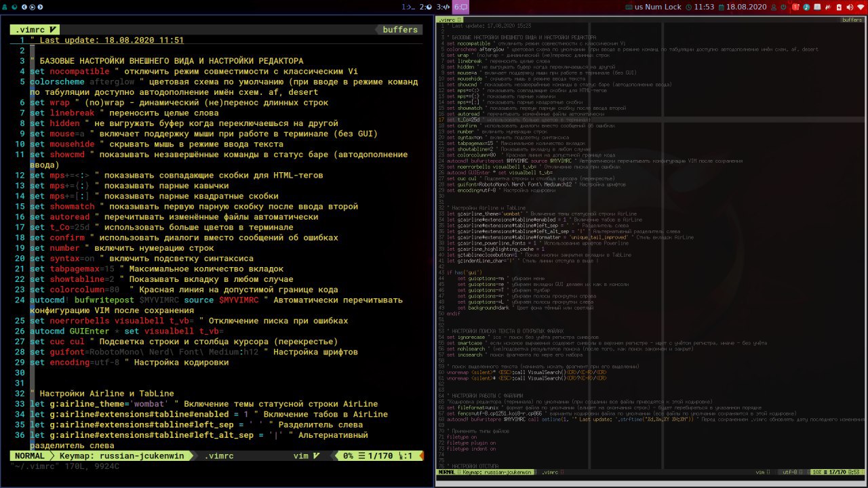868x488 pixels.
Task: Click the green lock icon in top bar
Action: tap(5, 7)
